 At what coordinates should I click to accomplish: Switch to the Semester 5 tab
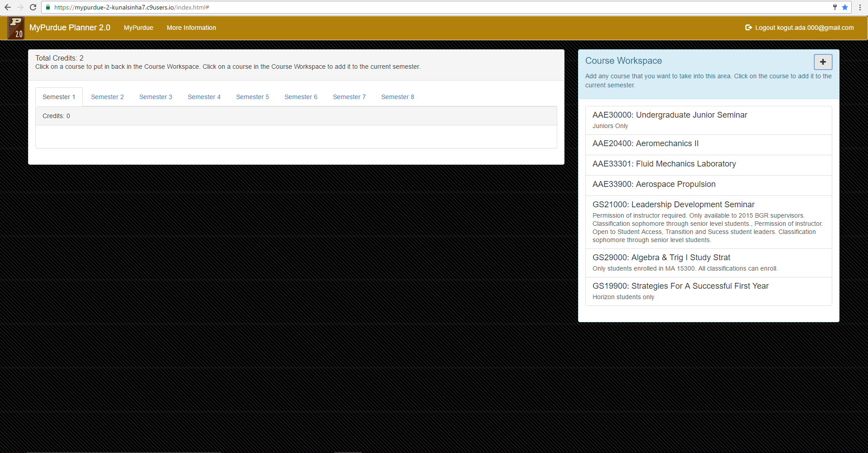tap(252, 97)
